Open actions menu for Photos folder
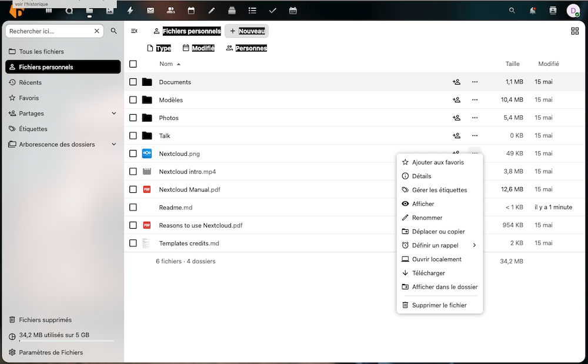Image resolution: width=588 pixels, height=364 pixels. click(x=475, y=118)
